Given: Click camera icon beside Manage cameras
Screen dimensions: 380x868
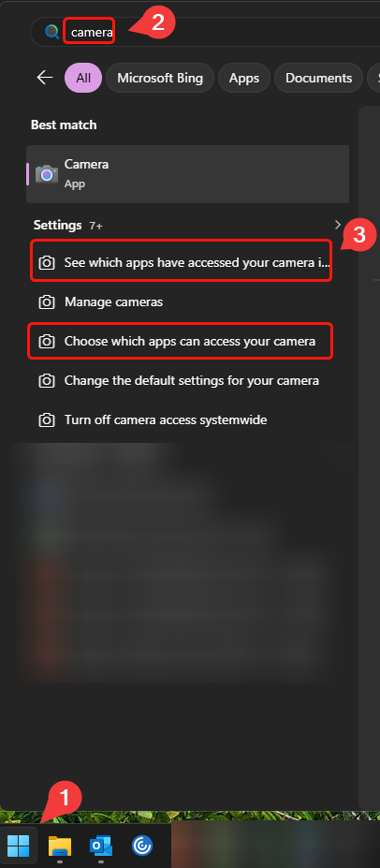Looking at the screenshot, I should pos(47,302).
